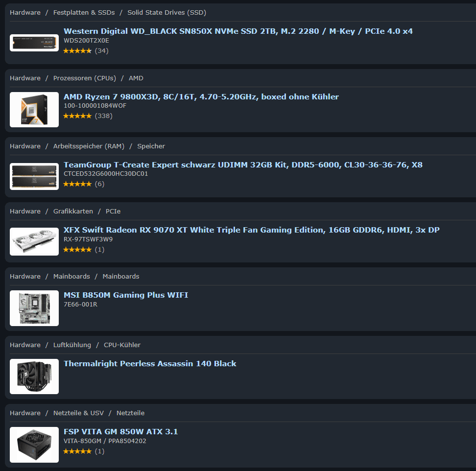Open the AMD Ryzen 7 9800X3D product page
The height and width of the screenshot is (471, 476).
[201, 97]
